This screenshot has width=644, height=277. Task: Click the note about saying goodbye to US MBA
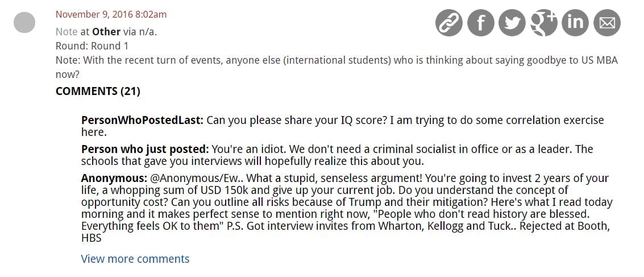point(336,60)
